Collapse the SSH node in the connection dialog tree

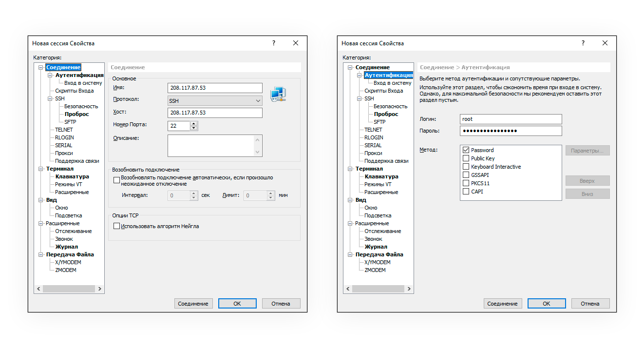coord(50,99)
